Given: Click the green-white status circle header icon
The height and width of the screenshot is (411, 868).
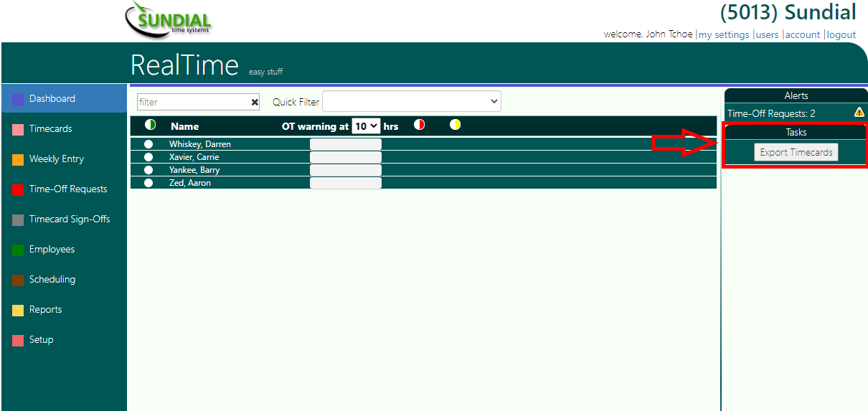Looking at the screenshot, I should pyautogui.click(x=150, y=125).
